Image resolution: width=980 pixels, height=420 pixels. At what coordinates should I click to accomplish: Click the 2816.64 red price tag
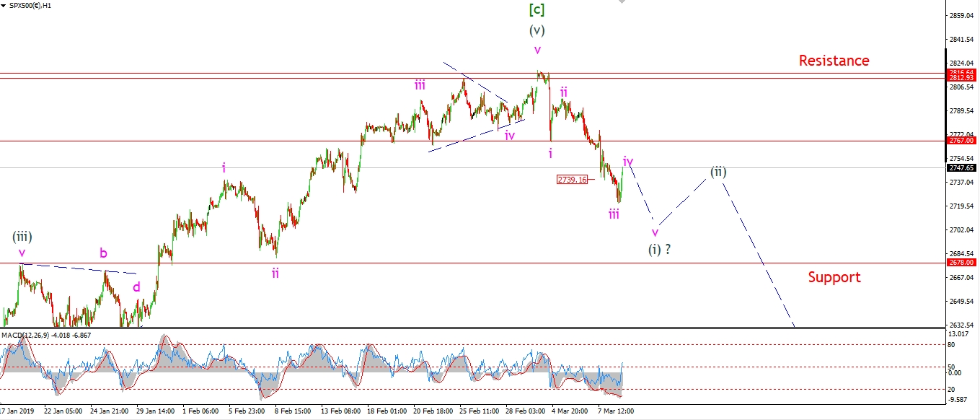[x=962, y=72]
